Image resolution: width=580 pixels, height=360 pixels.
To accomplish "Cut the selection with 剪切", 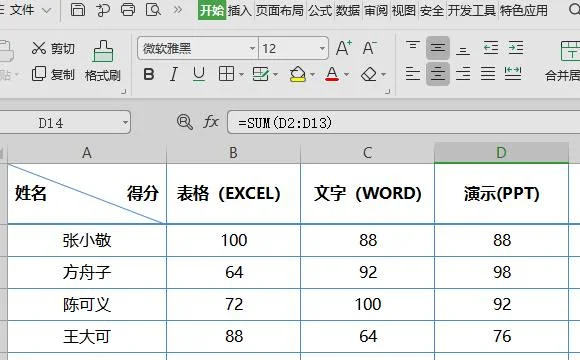I will pos(53,48).
